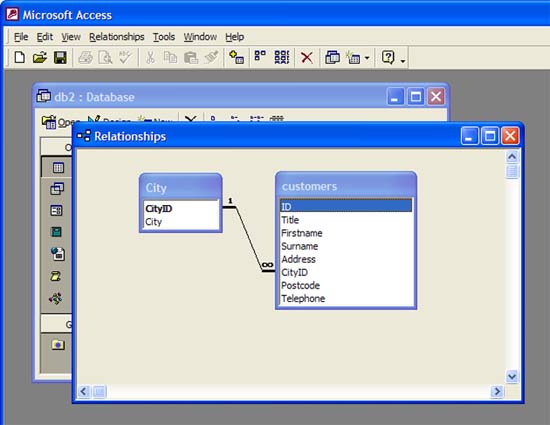550x425 pixels.
Task: Select City field in City table
Action: point(181,222)
